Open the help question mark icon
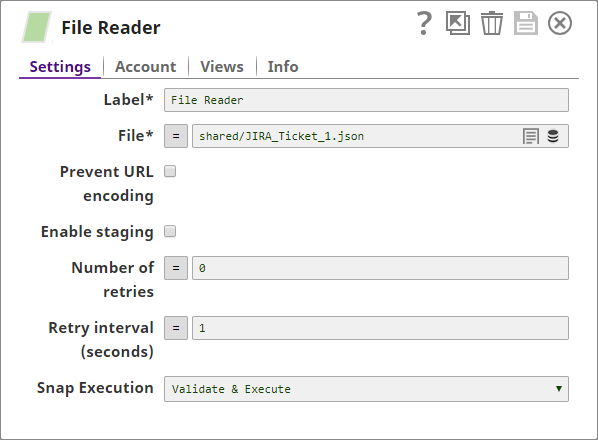The image size is (598, 440). tap(424, 24)
